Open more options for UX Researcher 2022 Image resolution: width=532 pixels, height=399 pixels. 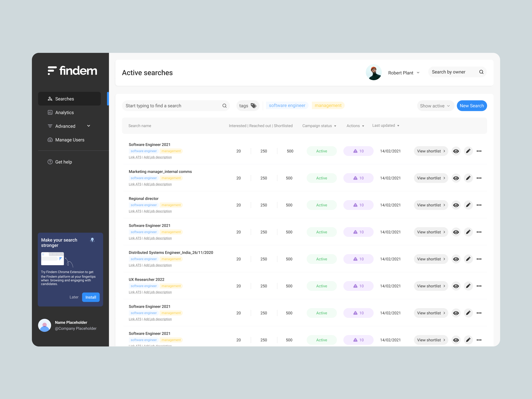pos(479,286)
